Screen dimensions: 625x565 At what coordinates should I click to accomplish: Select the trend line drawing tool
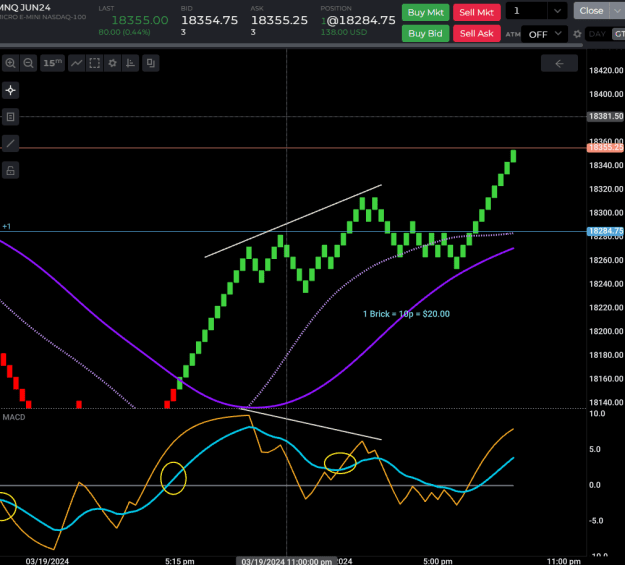tap(11, 143)
